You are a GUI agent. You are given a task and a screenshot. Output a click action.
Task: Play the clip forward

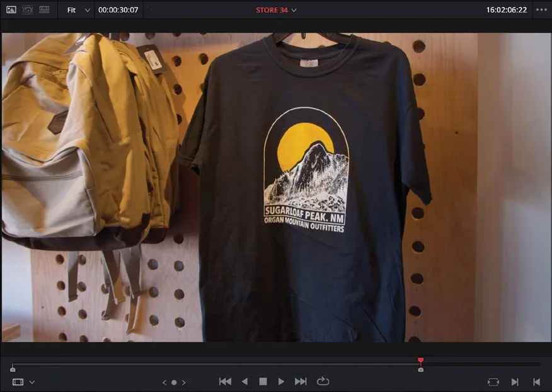pos(281,381)
